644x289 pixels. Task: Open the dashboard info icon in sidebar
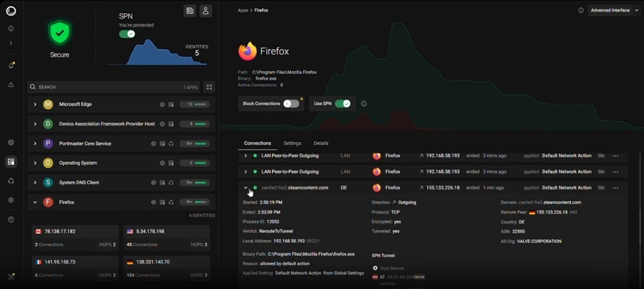11,29
